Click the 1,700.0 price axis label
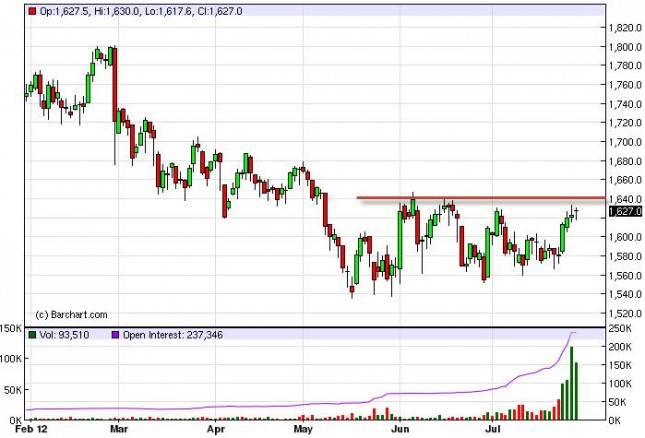The height and width of the screenshot is (438, 645). point(625,142)
